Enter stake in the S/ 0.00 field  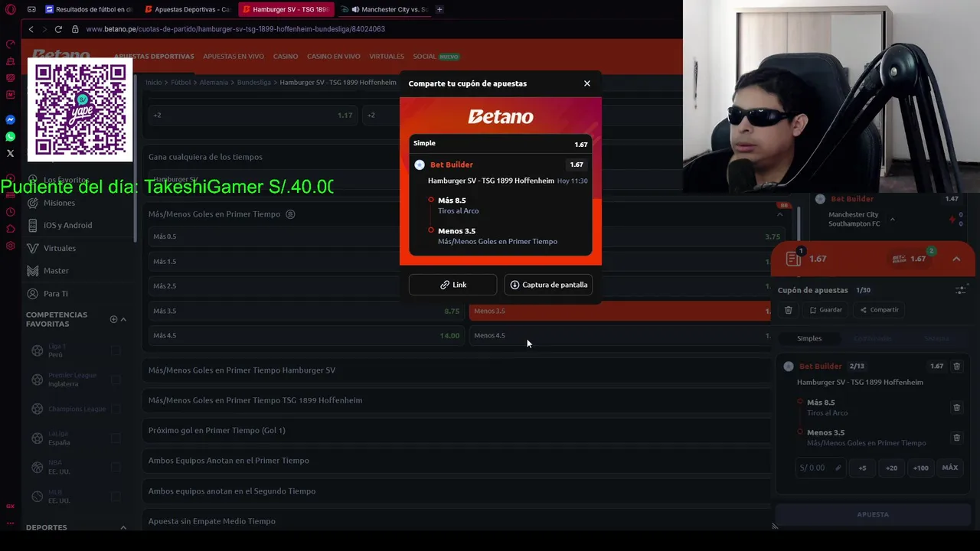coord(821,468)
